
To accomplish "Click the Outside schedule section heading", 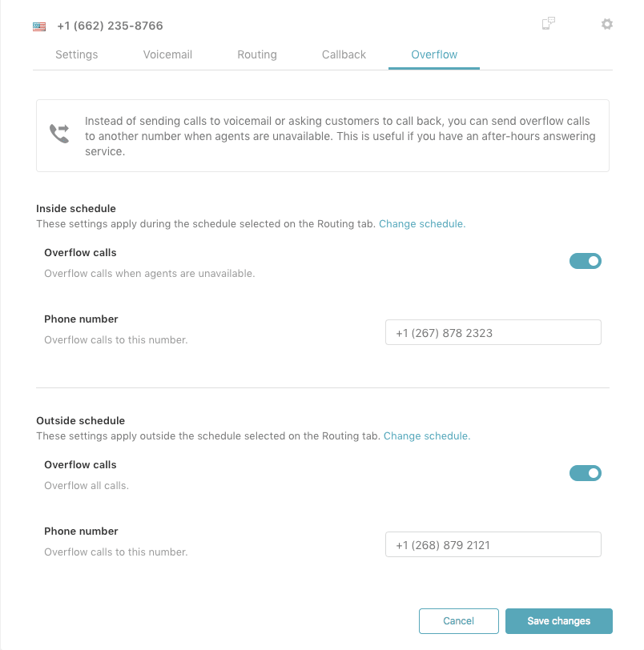I will (80, 420).
